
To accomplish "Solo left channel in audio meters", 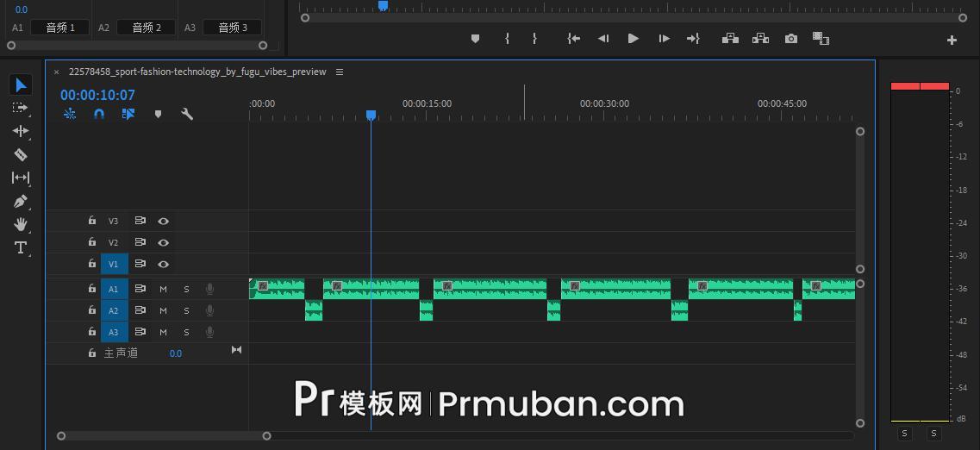I will point(904,433).
